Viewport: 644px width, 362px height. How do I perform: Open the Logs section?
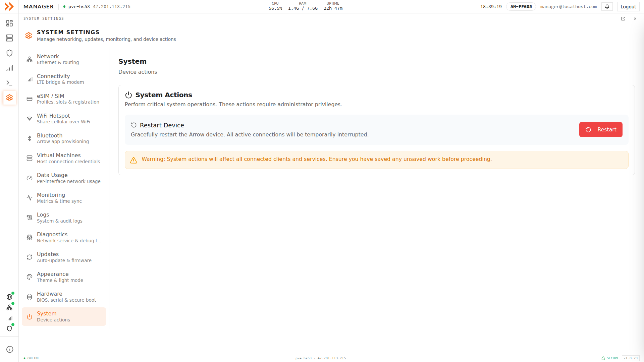[x=64, y=218]
